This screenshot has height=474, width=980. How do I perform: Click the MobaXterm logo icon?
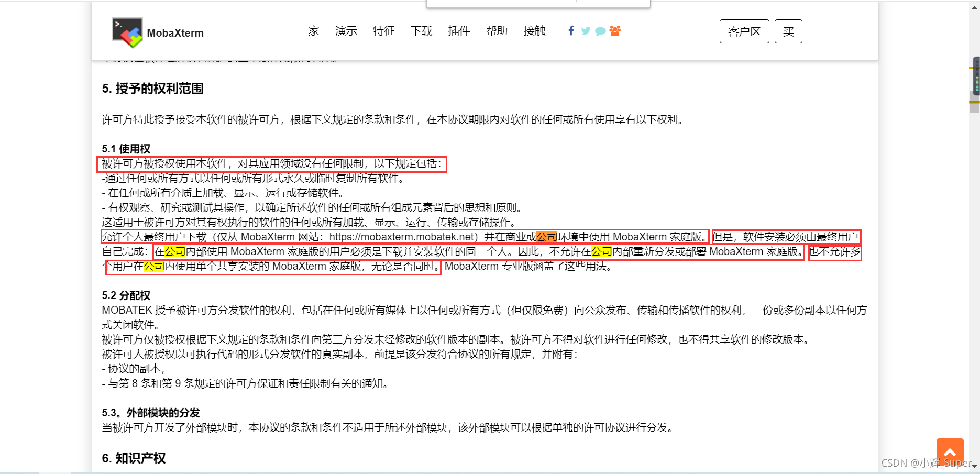pyautogui.click(x=127, y=32)
